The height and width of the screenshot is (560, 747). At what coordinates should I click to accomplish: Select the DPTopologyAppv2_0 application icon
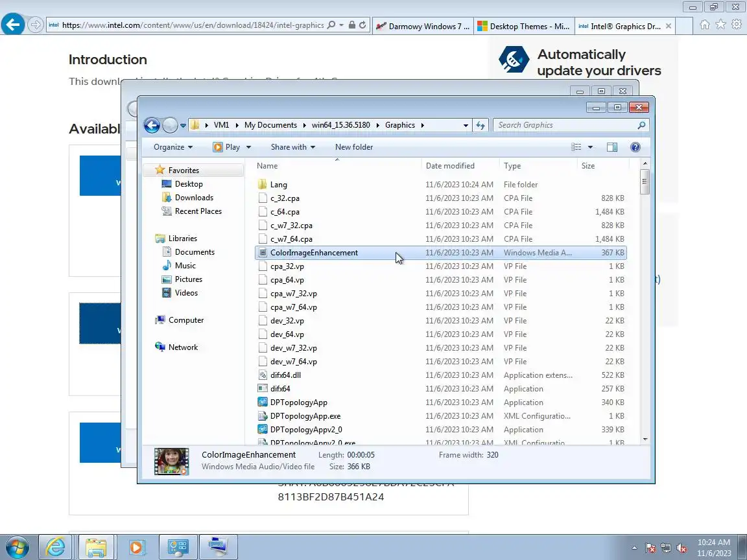(263, 430)
